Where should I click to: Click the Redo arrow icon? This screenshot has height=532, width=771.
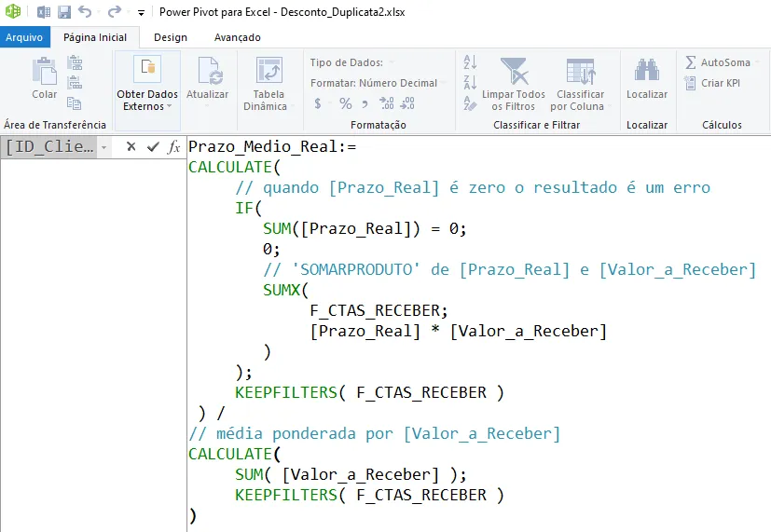pyautogui.click(x=114, y=11)
